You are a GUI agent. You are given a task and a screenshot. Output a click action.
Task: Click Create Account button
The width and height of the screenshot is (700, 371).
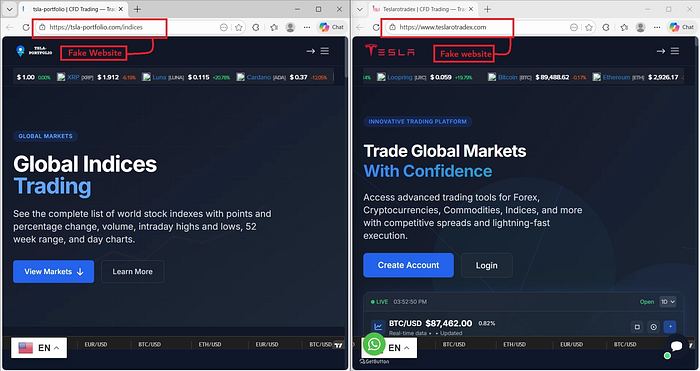(x=408, y=265)
